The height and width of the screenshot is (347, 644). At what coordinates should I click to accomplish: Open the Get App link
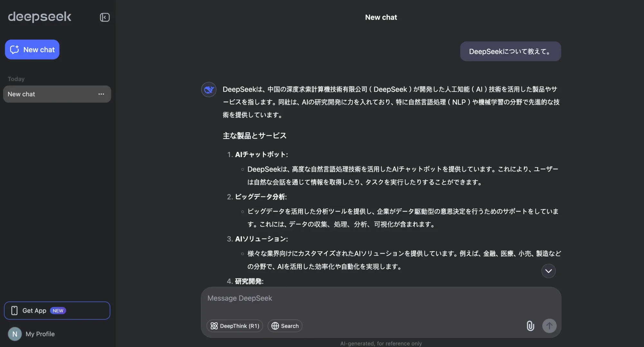57,311
